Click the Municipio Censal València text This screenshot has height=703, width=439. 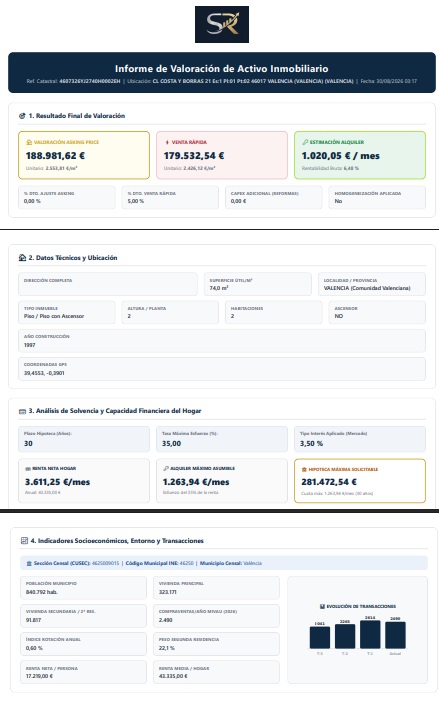click(230, 563)
